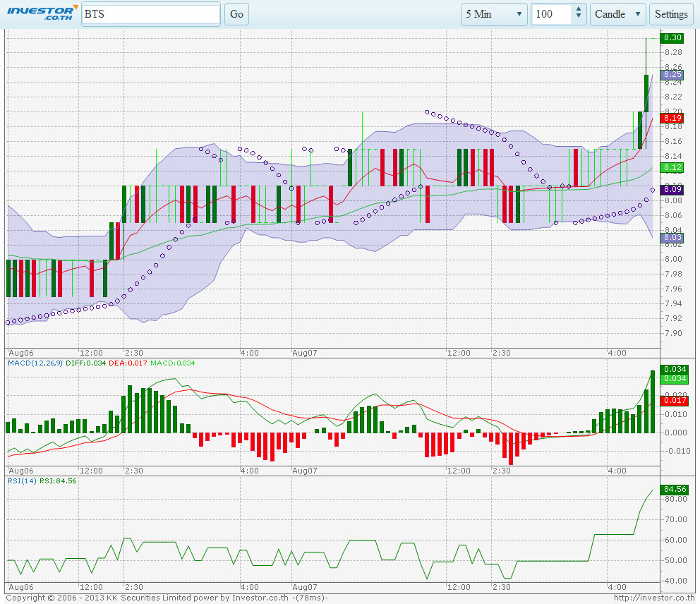Click the 100 bar count field
The width and height of the screenshot is (700, 604).
(x=550, y=14)
